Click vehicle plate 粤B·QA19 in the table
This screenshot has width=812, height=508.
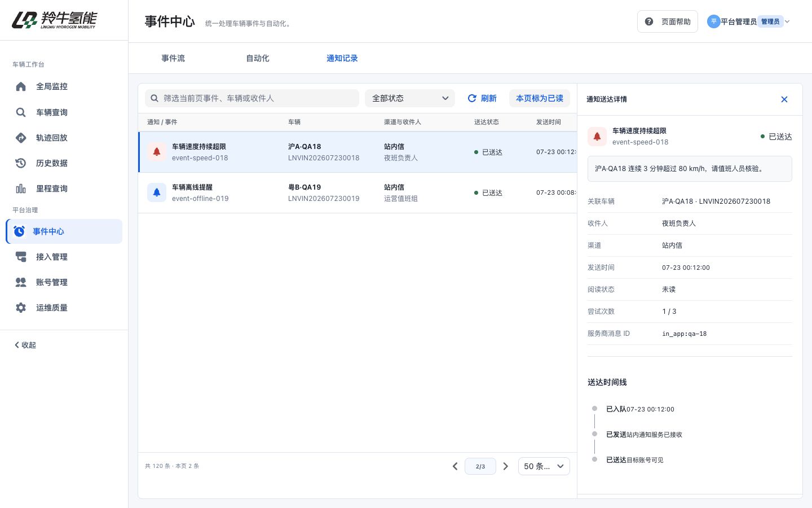coord(304,187)
